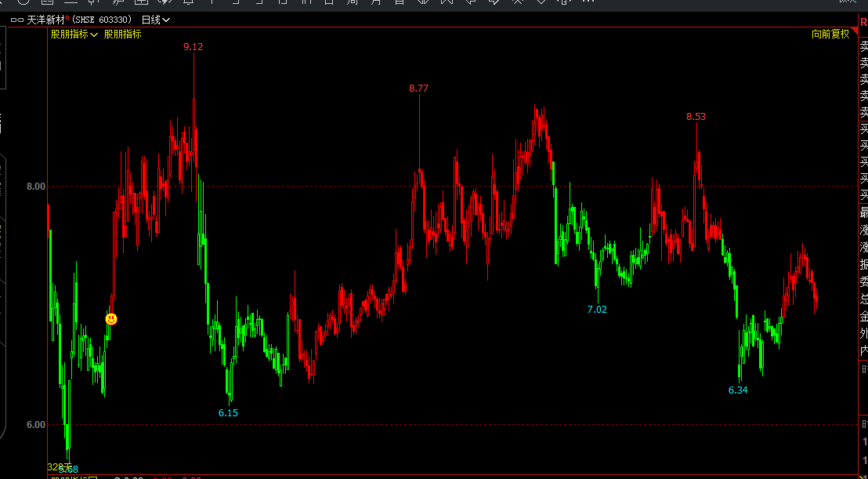Click the small red R superscript after 天洋新材
The image size is (868, 479).
point(67,18)
